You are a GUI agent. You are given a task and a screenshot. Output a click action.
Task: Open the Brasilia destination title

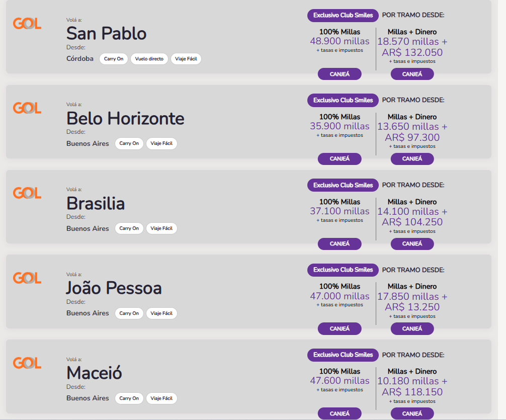96,203
